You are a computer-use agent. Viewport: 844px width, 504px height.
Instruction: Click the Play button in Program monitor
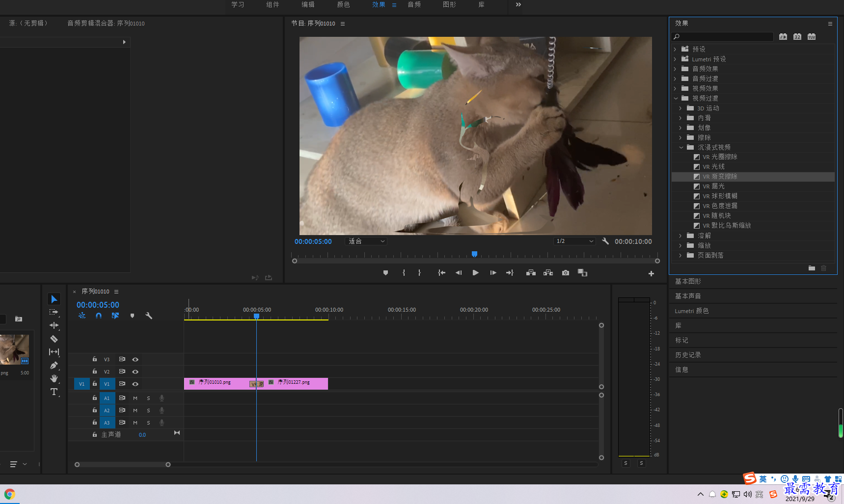pyautogui.click(x=475, y=273)
